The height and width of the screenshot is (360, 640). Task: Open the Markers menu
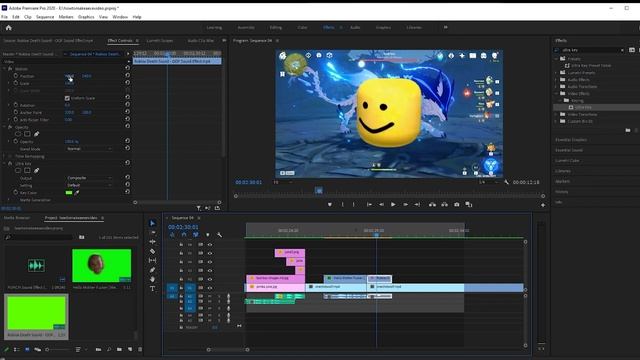pos(66,17)
